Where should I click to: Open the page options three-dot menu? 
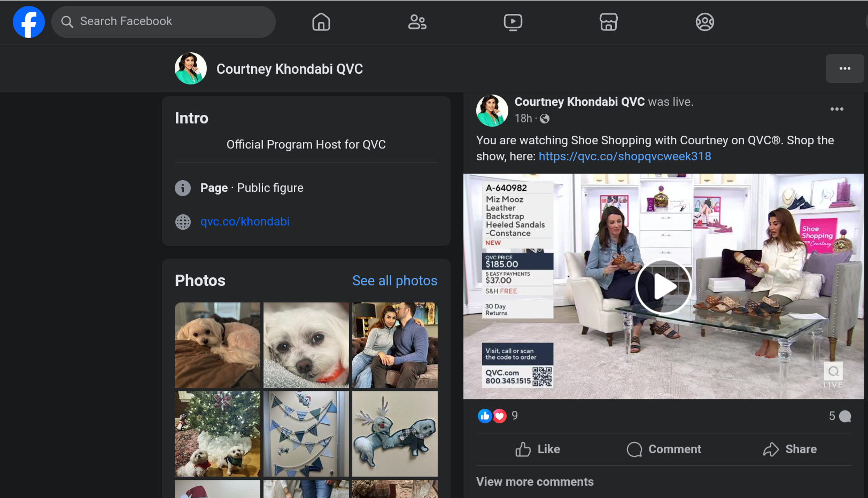pos(844,68)
